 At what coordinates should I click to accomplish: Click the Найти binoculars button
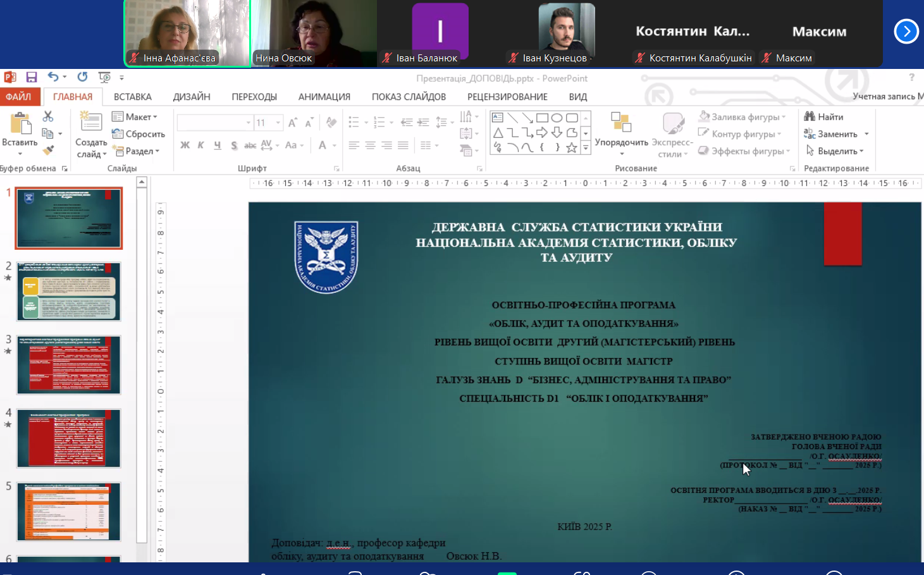pos(823,117)
